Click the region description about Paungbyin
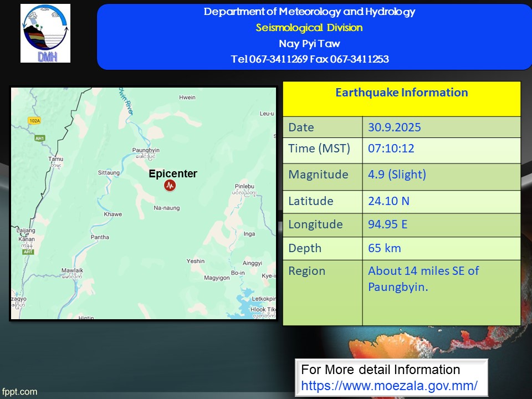 [423, 279]
